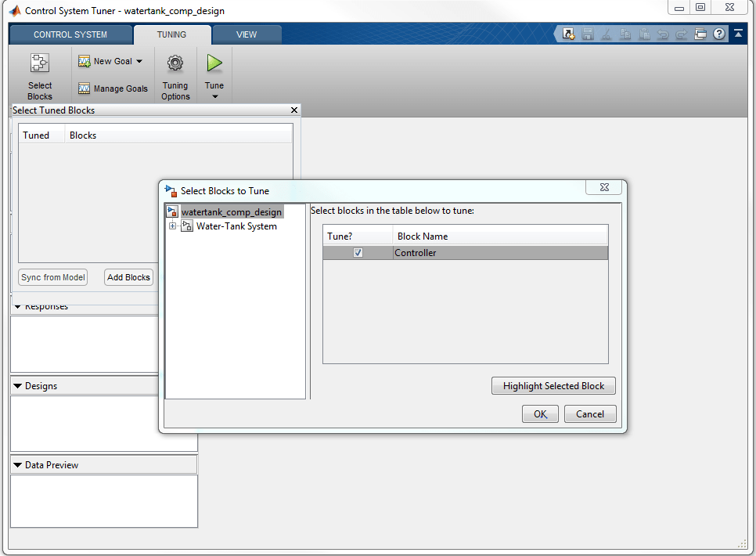756x556 pixels.
Task: Open the New Goal menu
Action: click(110, 61)
